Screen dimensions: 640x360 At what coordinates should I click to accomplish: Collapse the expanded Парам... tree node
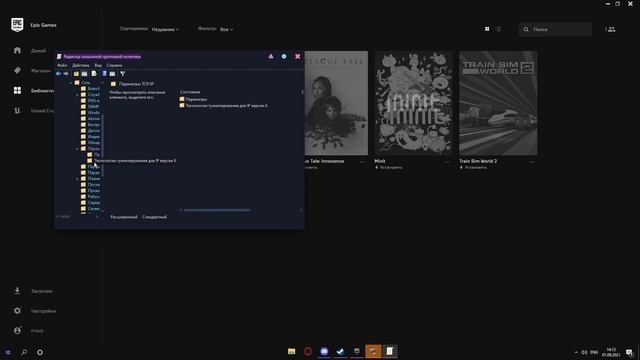pos(78,149)
